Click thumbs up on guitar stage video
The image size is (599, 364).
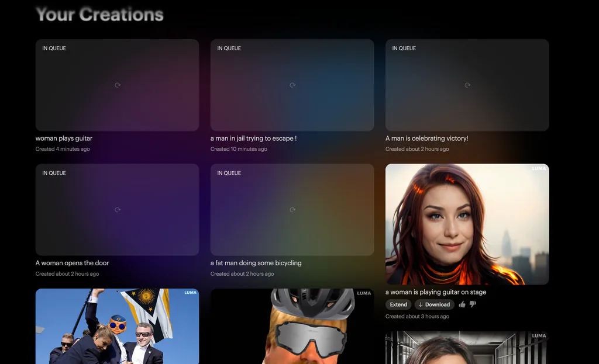[x=462, y=304]
